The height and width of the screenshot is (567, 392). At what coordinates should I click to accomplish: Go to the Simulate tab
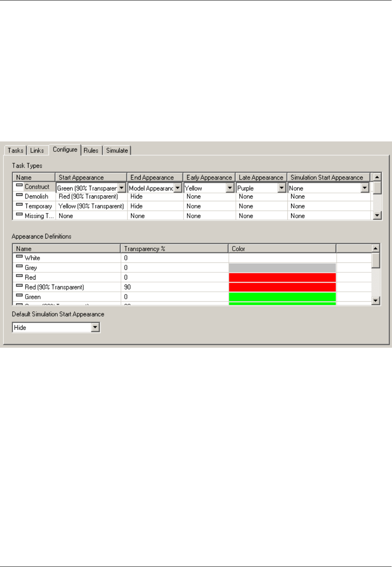117,150
